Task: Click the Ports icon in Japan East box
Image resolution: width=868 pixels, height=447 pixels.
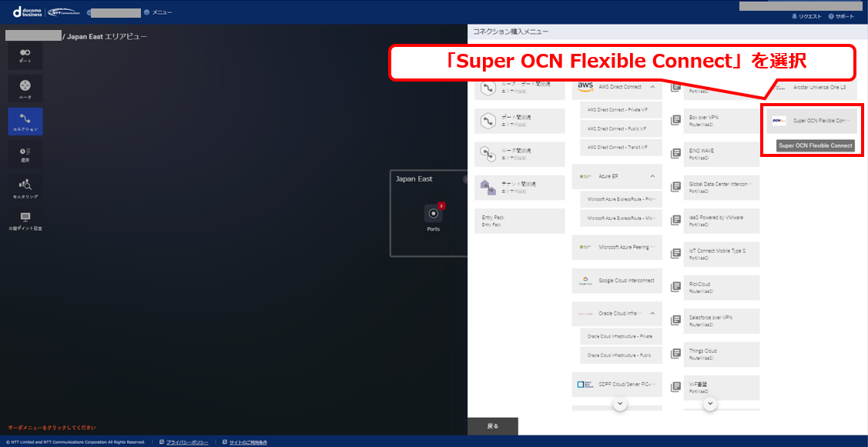Action: pos(434,214)
